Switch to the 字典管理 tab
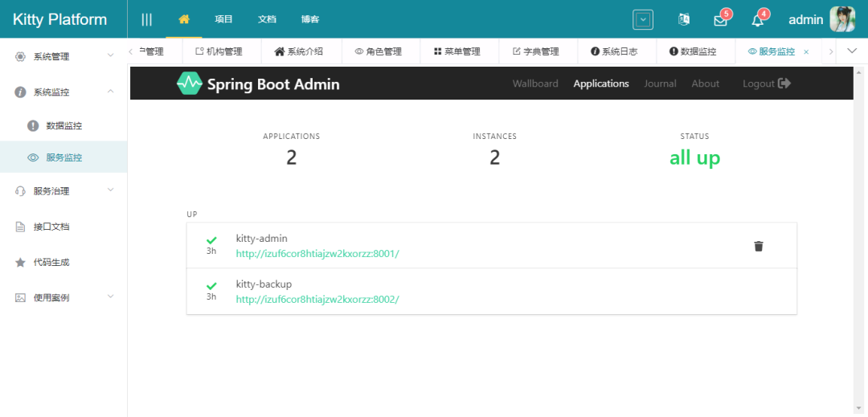Image resolution: width=868 pixels, height=417 pixels. point(538,51)
